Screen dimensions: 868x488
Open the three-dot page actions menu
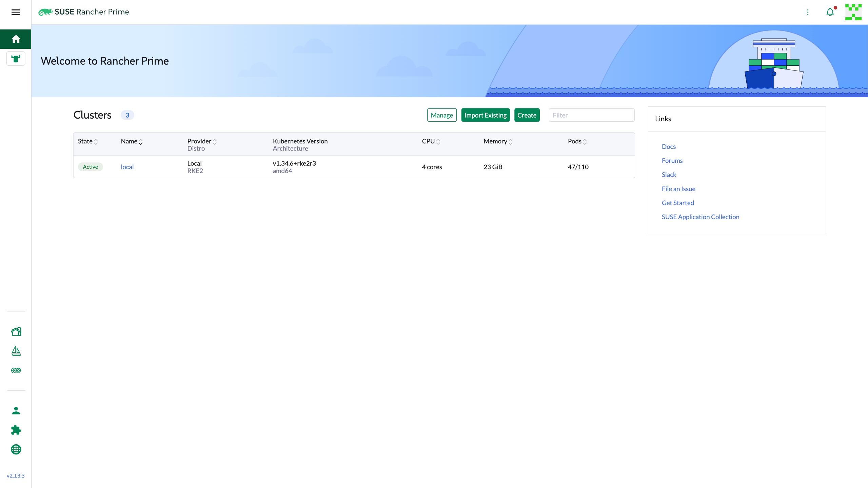click(x=808, y=12)
